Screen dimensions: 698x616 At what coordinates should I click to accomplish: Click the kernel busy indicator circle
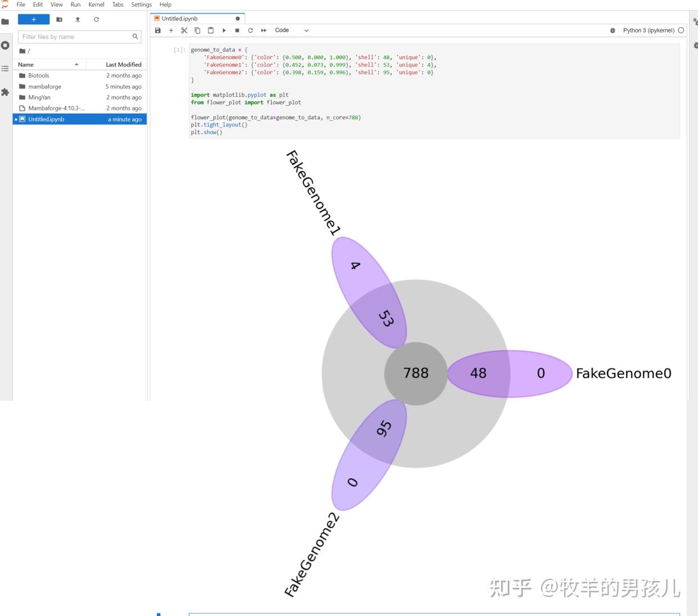coord(681,30)
